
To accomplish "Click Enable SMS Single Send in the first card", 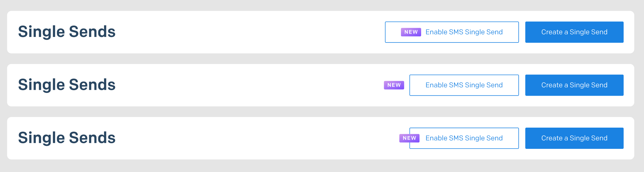I will click(x=452, y=32).
